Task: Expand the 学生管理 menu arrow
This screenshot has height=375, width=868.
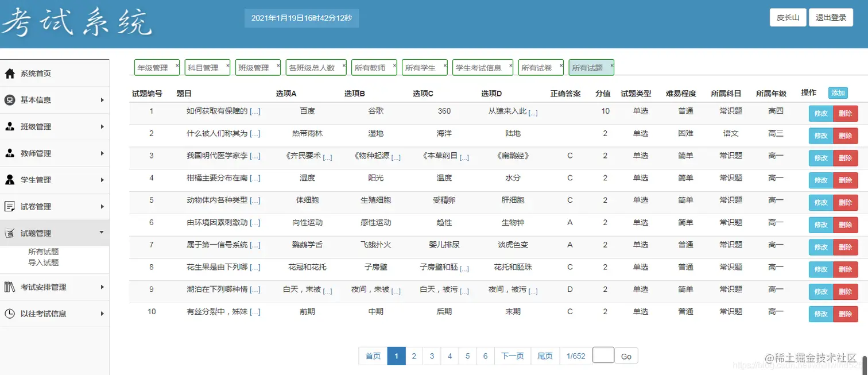Action: coord(102,180)
